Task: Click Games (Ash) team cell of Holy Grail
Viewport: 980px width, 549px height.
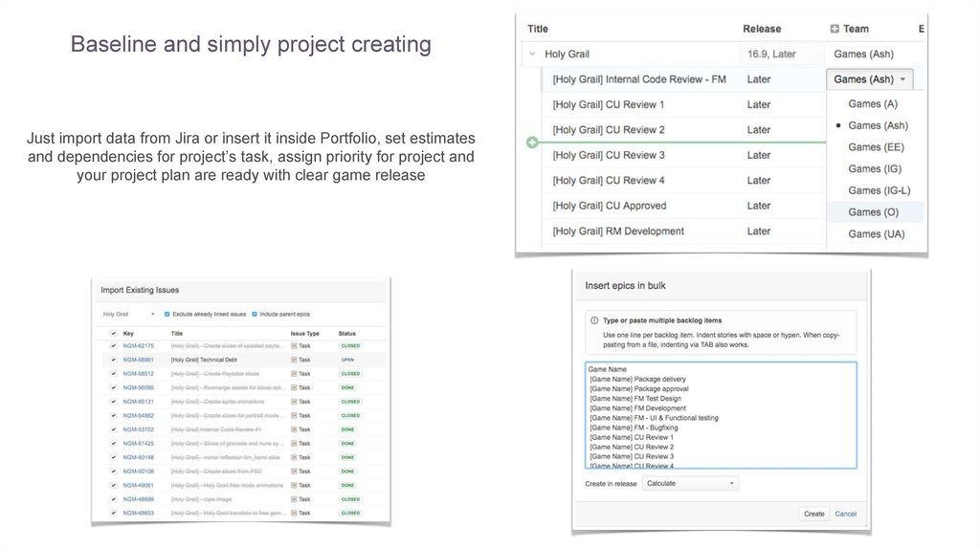Action: tap(864, 55)
